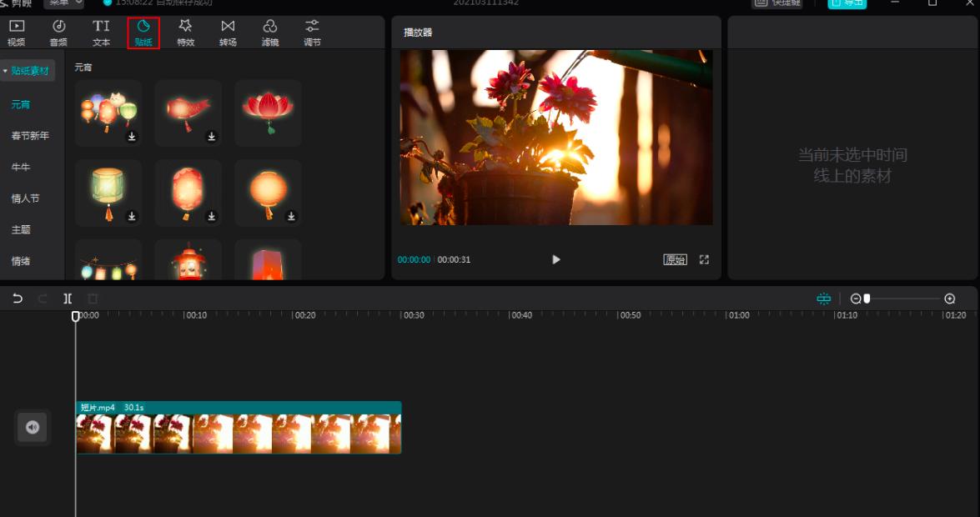Open the 快捷键 shortcuts button
The width and height of the screenshot is (980, 517).
coord(777,3)
